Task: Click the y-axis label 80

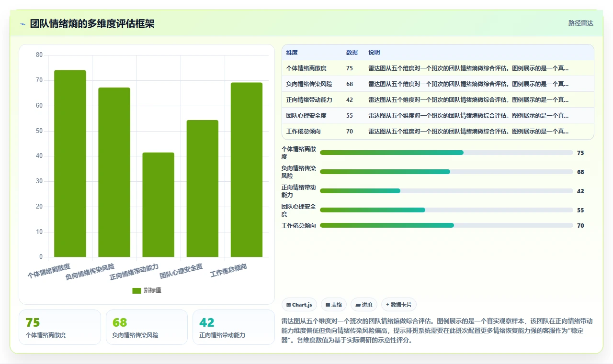Action: [39, 55]
